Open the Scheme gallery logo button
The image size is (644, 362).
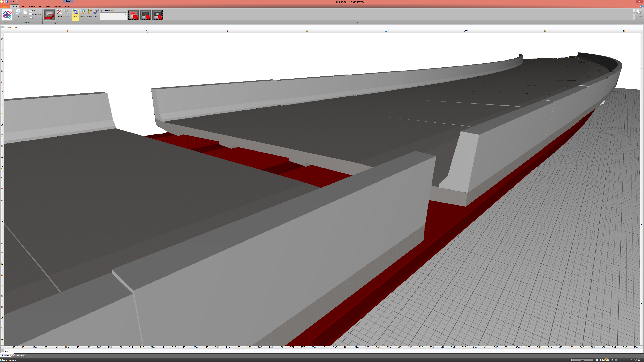pyautogui.click(x=7, y=15)
